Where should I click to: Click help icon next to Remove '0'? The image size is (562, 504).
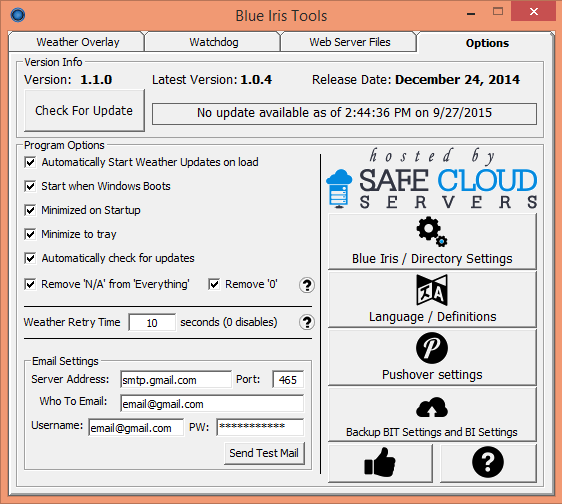[307, 285]
